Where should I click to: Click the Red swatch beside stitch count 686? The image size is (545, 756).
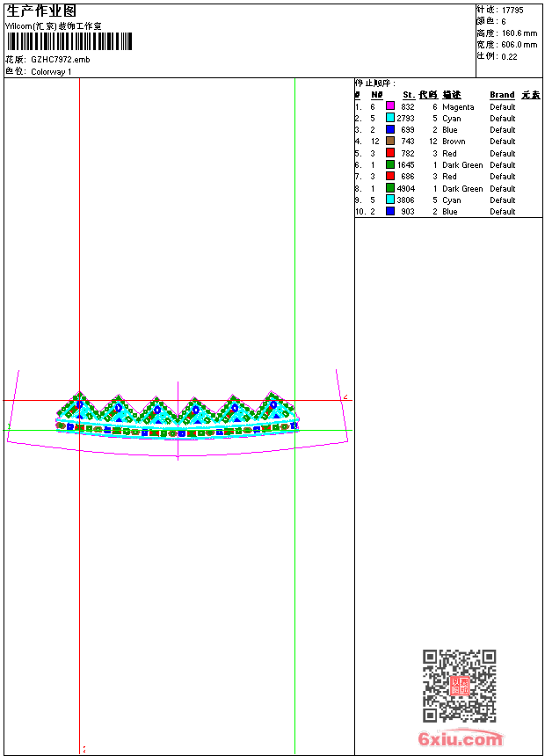click(390, 176)
